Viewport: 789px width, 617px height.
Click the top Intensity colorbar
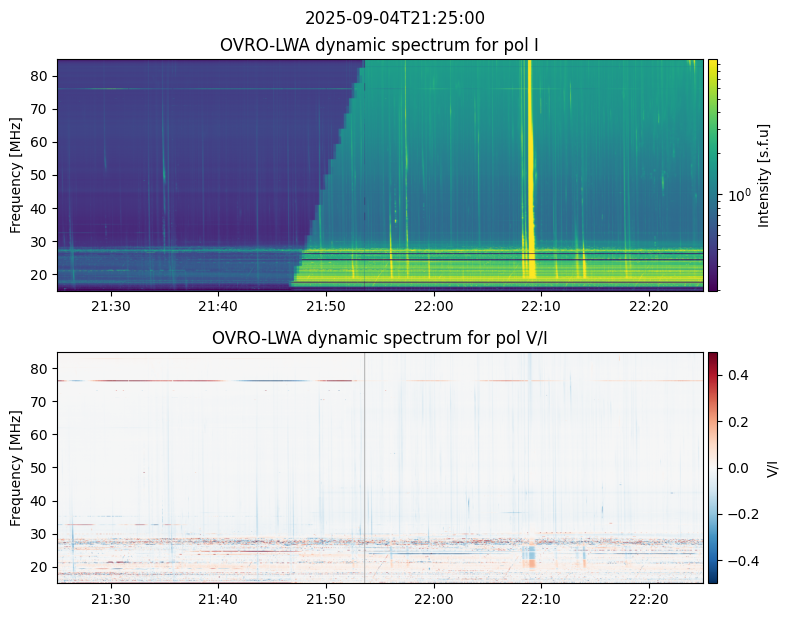713,175
